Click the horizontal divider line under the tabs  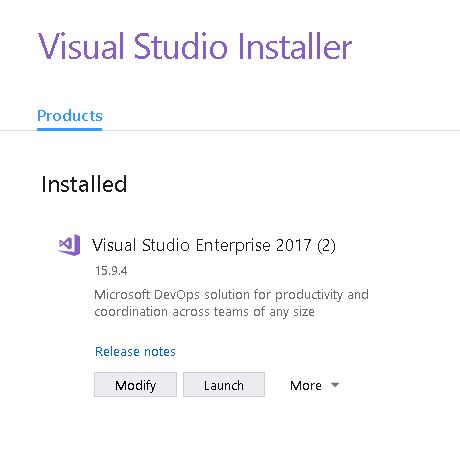[230, 130]
